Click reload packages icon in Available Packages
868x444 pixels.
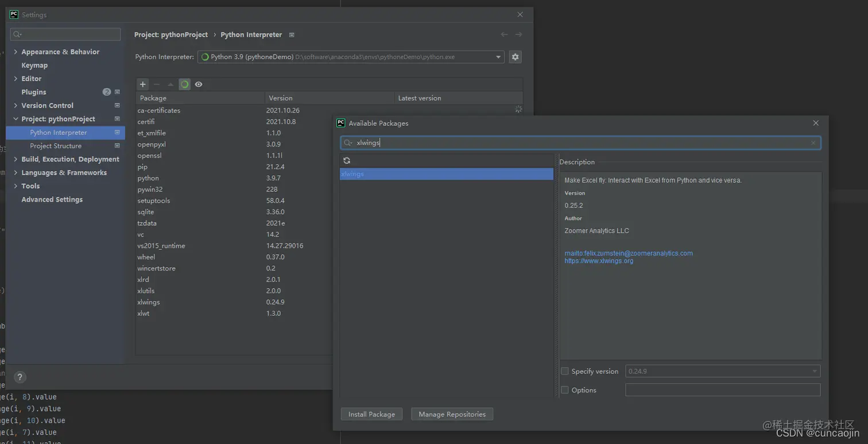347,161
